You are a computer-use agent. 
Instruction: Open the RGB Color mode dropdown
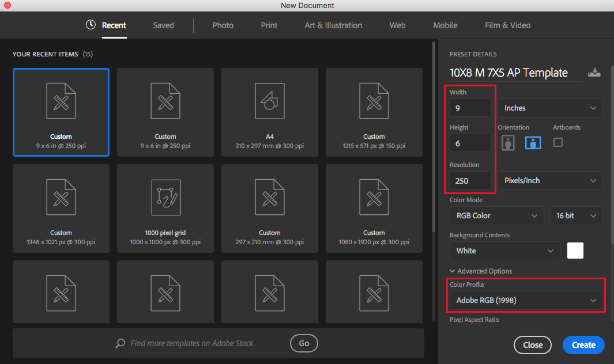[496, 215]
